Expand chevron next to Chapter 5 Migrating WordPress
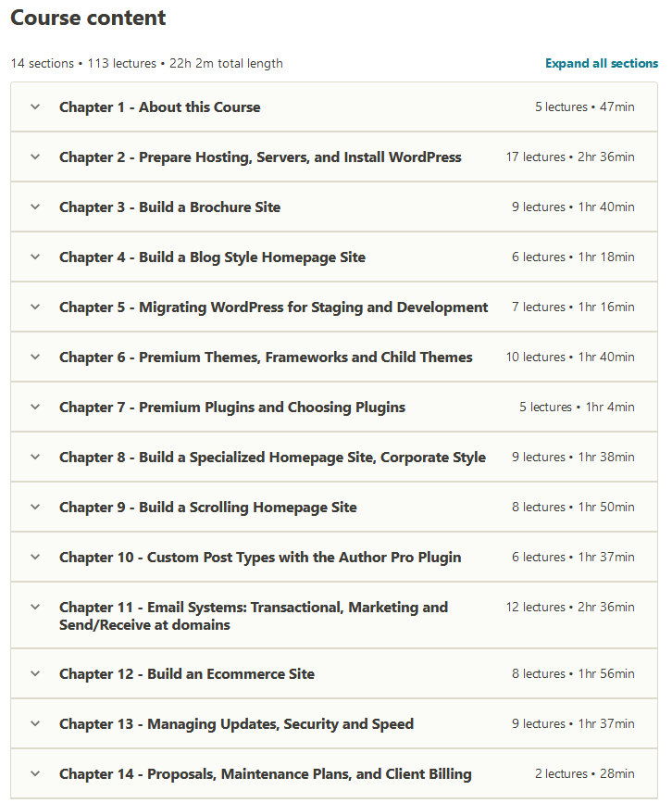The image size is (672, 803). click(35, 307)
